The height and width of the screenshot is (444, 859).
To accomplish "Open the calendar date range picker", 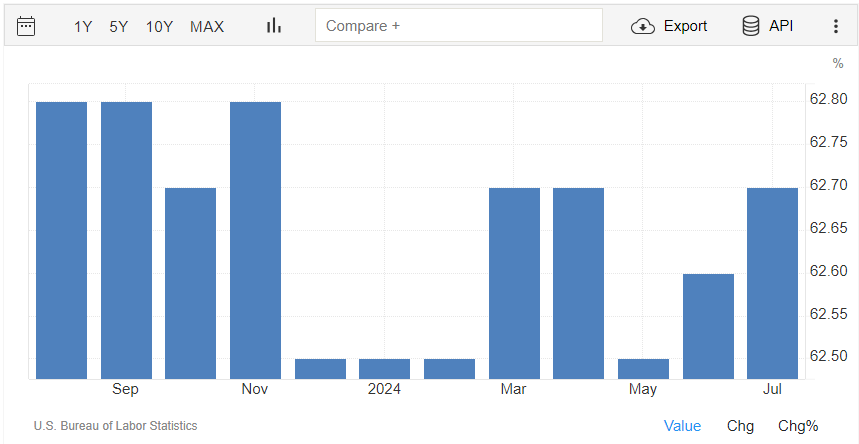I will 26,26.
